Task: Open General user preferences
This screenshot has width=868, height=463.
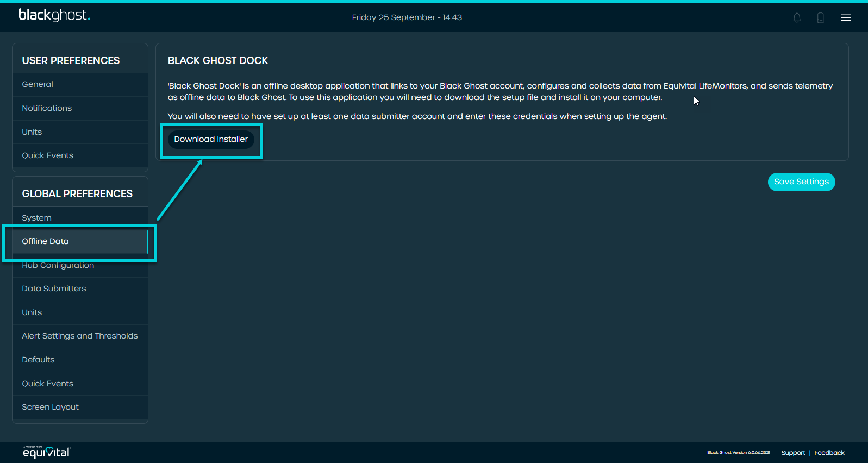Action: click(80, 84)
